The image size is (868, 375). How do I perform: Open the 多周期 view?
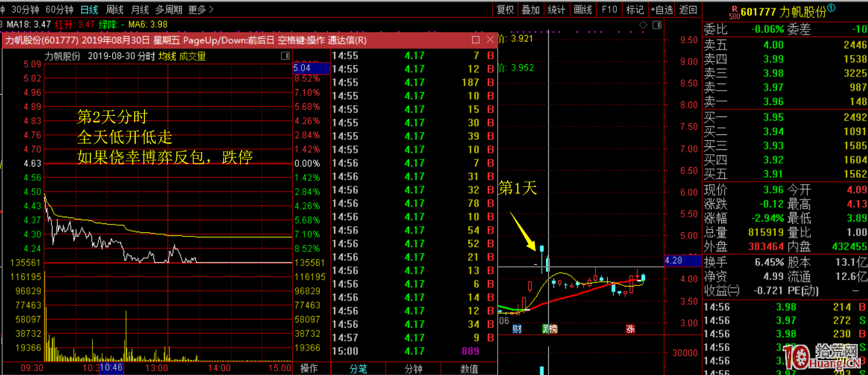pos(169,10)
